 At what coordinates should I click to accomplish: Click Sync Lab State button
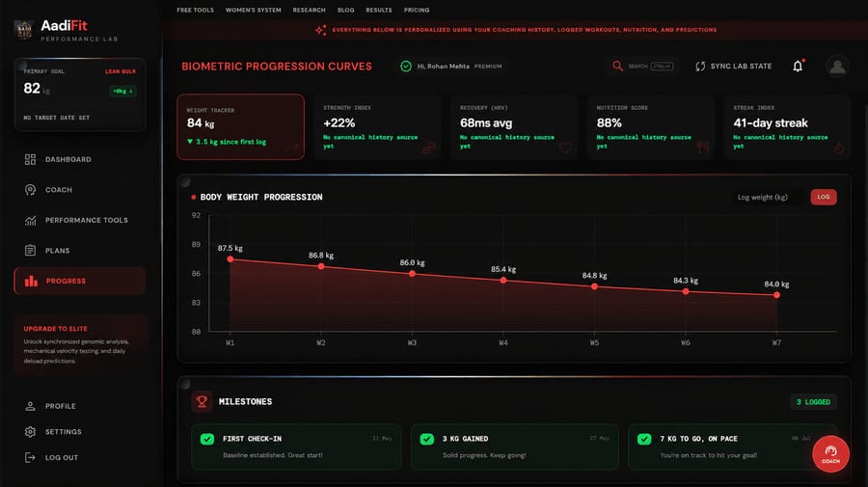pos(734,66)
